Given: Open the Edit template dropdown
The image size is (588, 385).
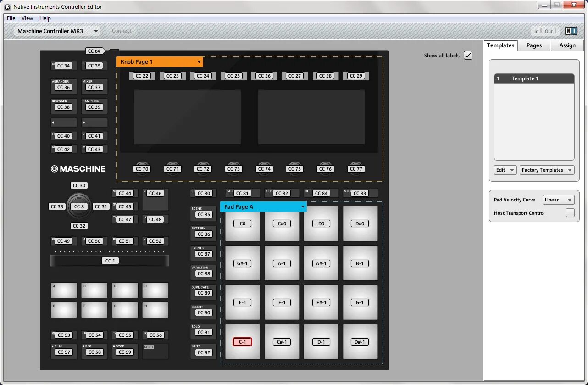Looking at the screenshot, I should (505, 170).
